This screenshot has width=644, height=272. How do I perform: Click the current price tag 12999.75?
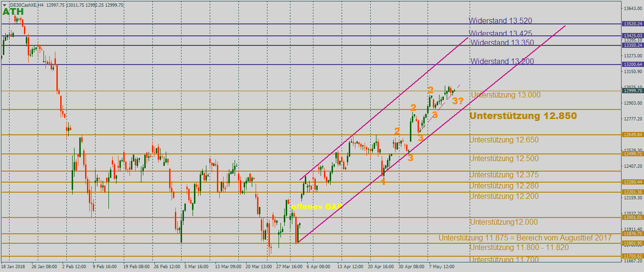click(633, 91)
